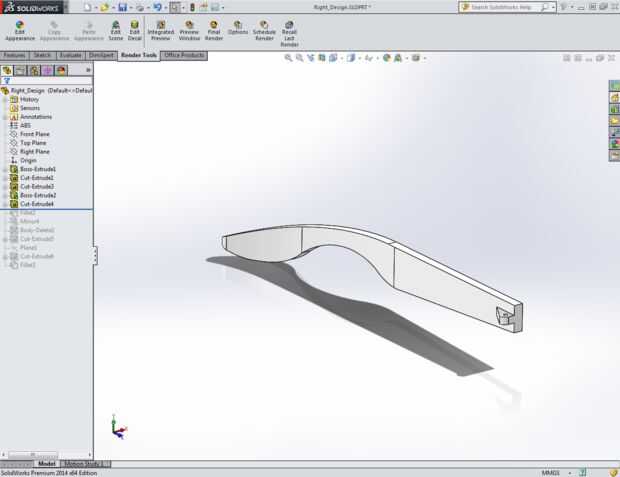Switch to the Office Products tab
This screenshot has width=620, height=477.
(184, 55)
